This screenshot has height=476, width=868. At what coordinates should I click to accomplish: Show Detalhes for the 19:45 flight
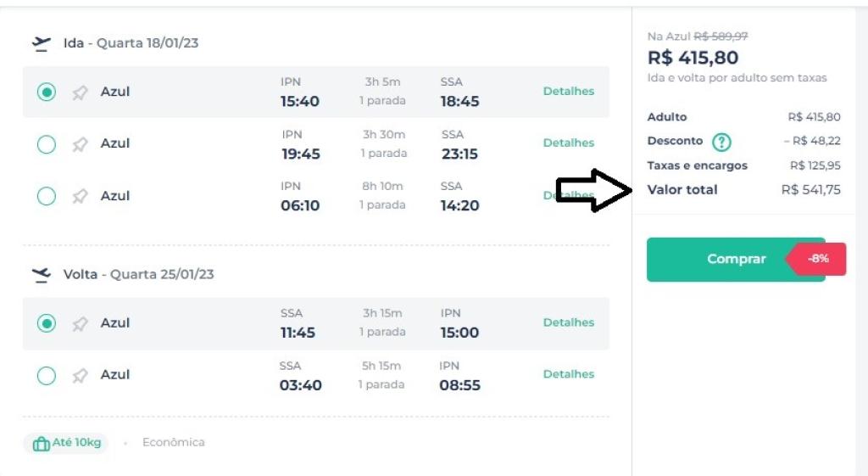tap(568, 143)
